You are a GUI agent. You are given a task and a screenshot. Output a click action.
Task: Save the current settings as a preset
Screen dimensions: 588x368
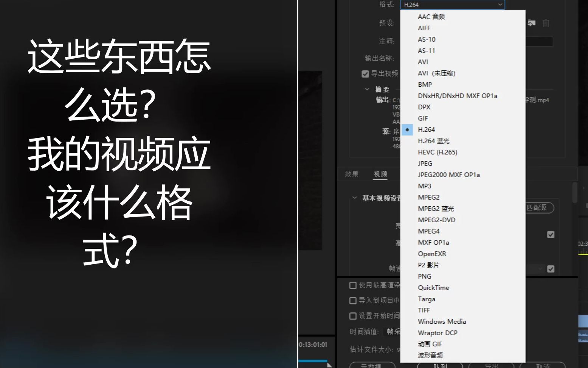click(531, 23)
